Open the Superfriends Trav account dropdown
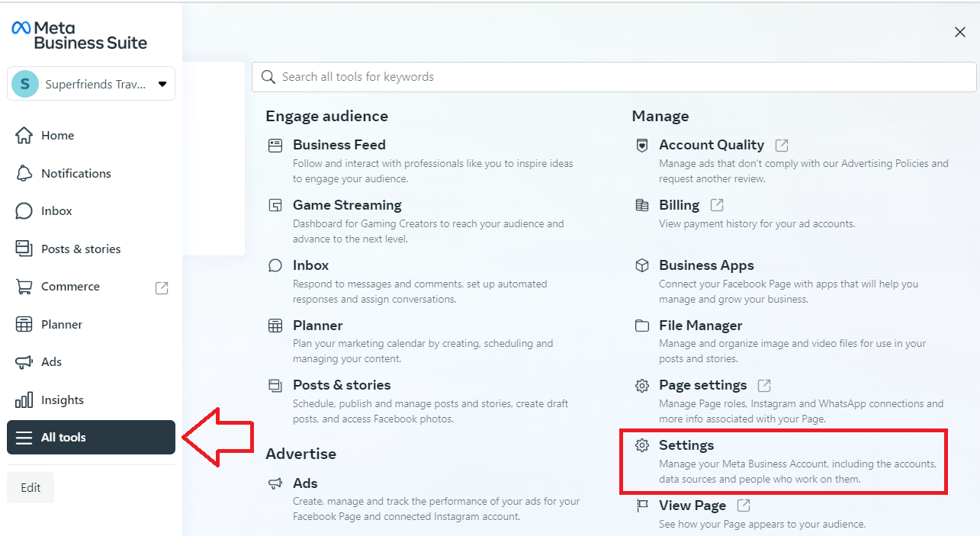 91,84
